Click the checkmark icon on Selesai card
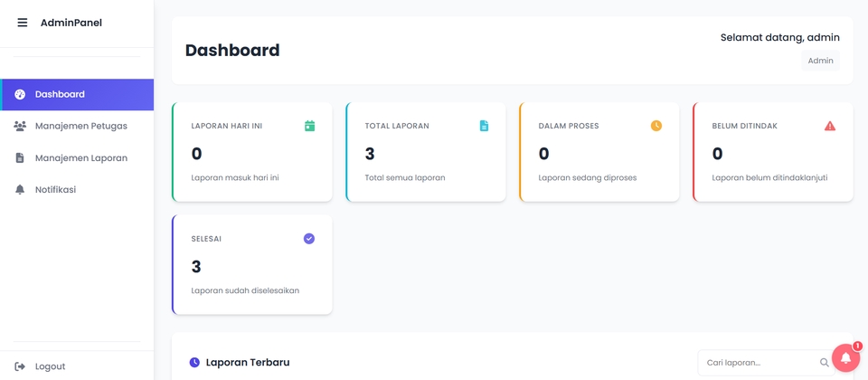Screen dimensions: 868x380 pos(309,239)
